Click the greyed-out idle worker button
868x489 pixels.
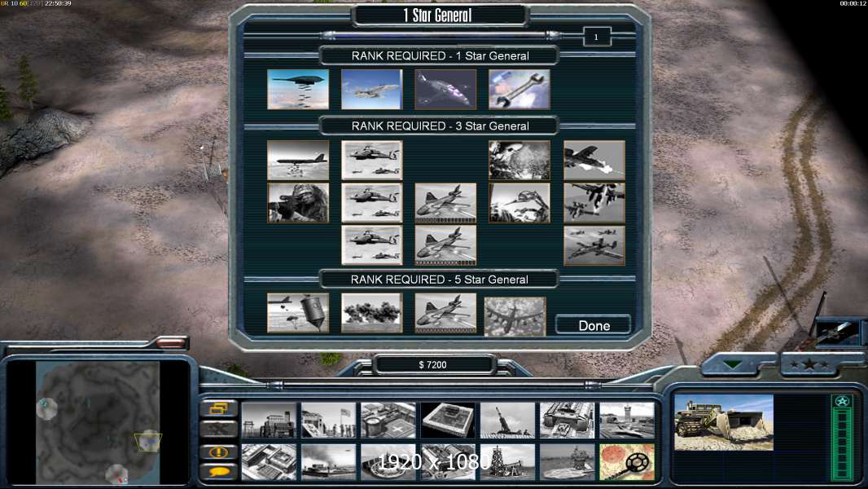(219, 429)
